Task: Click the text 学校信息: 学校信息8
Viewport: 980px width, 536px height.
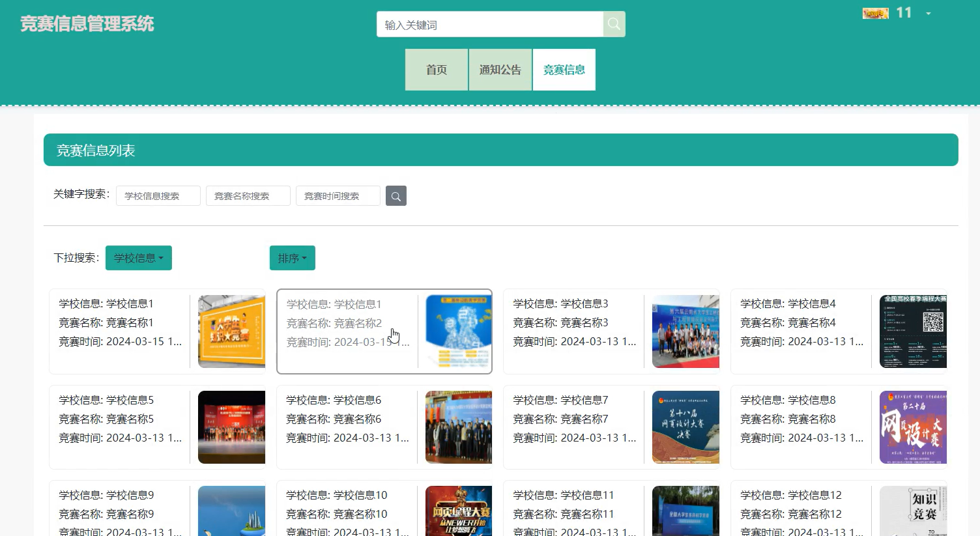Action: [x=788, y=400]
